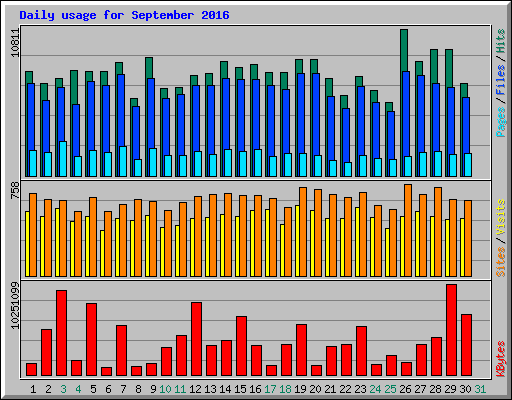The image size is (512, 400).
Task: Click the red KBytes bar for day 12
Action: pos(196,339)
